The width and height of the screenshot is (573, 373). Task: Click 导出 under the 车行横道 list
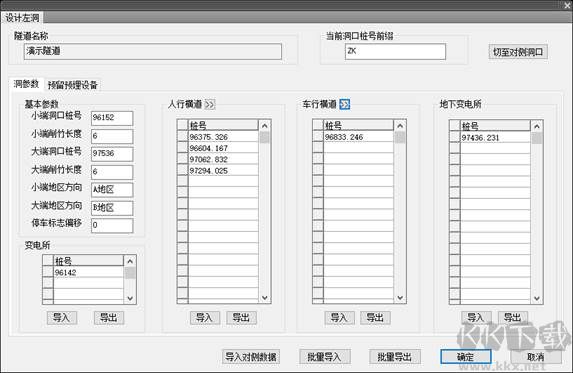[375, 317]
